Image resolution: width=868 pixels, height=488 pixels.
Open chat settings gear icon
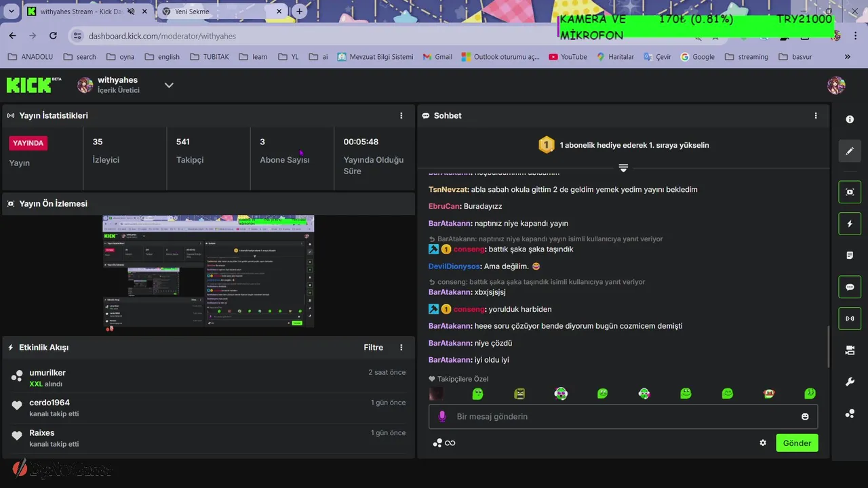[x=763, y=443]
